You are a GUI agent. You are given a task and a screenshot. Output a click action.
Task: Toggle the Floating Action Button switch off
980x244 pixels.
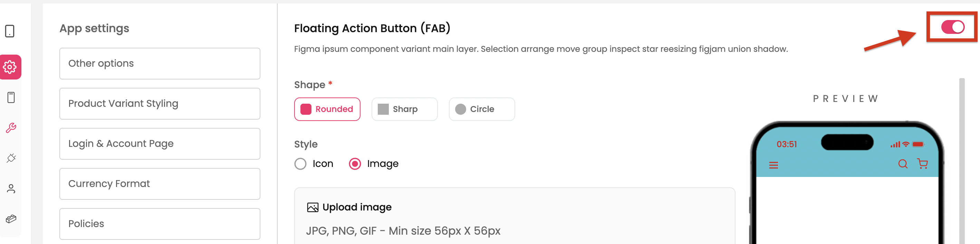click(x=952, y=27)
